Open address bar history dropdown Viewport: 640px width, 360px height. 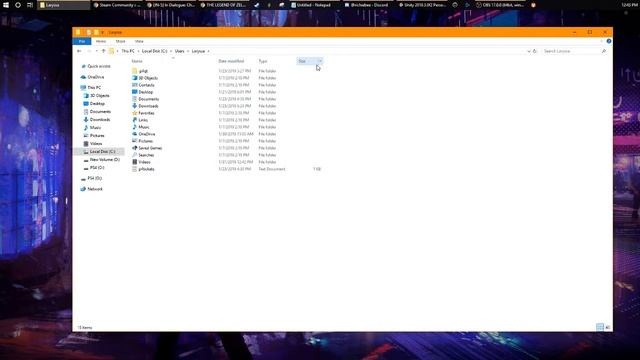(x=529, y=51)
